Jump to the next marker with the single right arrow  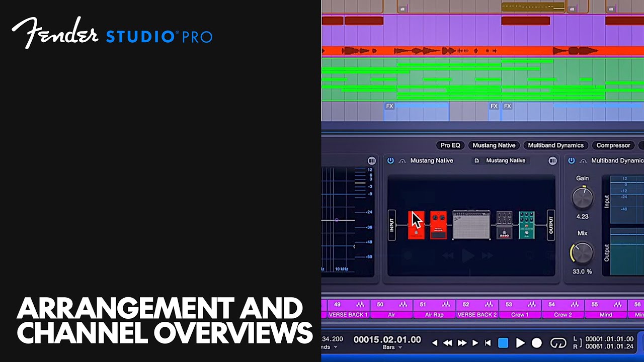(x=475, y=343)
